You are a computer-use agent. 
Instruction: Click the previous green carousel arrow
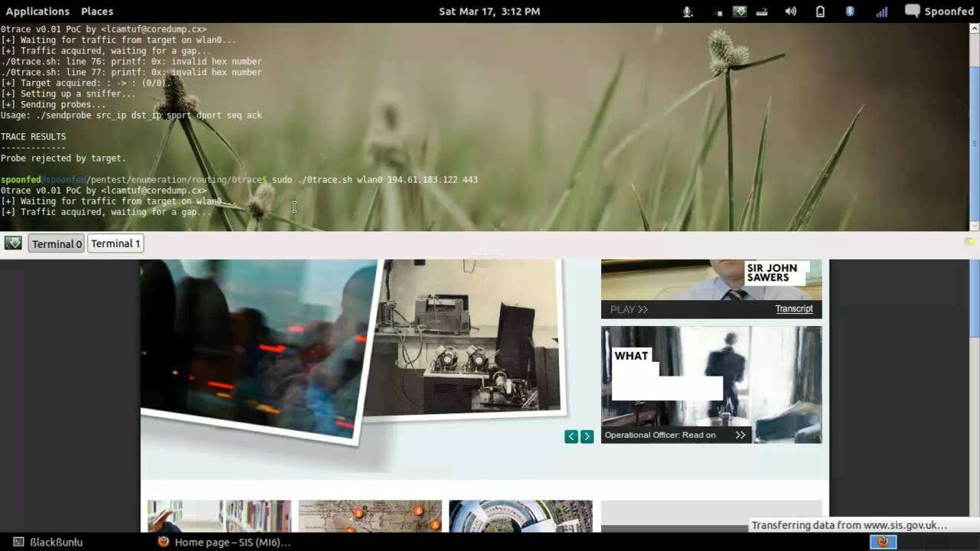click(571, 436)
